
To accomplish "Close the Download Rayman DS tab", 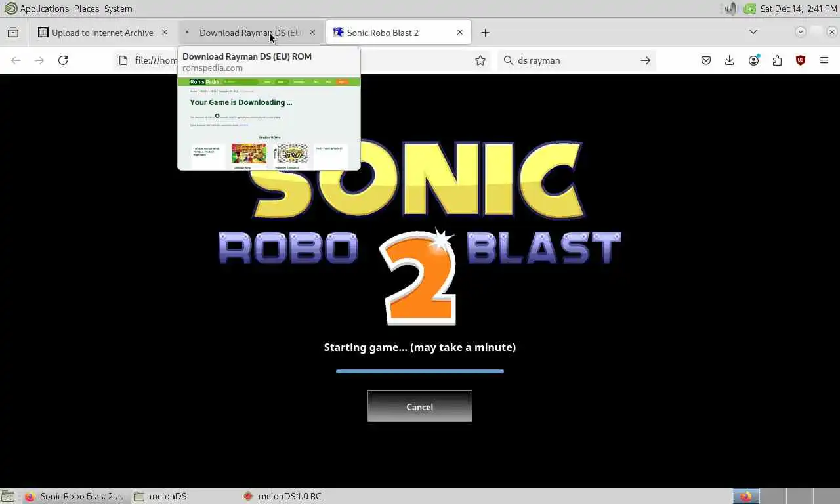I will click(x=312, y=33).
